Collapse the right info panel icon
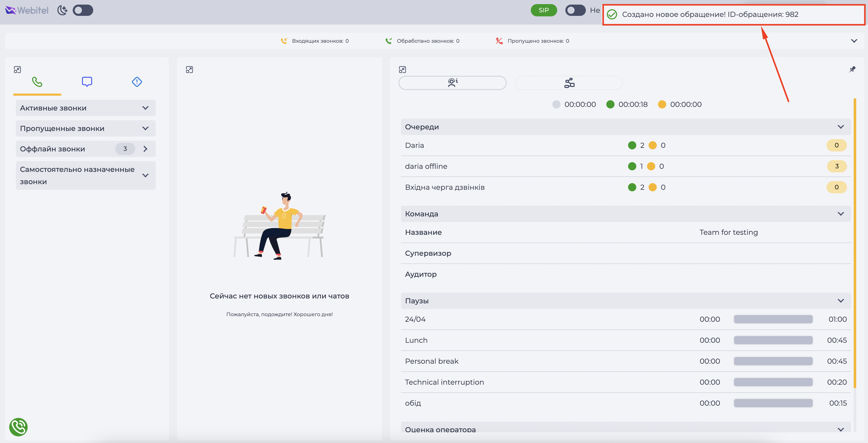The image size is (868, 443). coord(402,70)
